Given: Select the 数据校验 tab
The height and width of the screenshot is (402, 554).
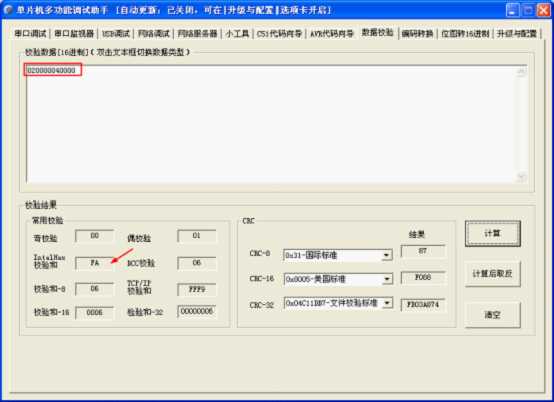Looking at the screenshot, I should click(377, 32).
